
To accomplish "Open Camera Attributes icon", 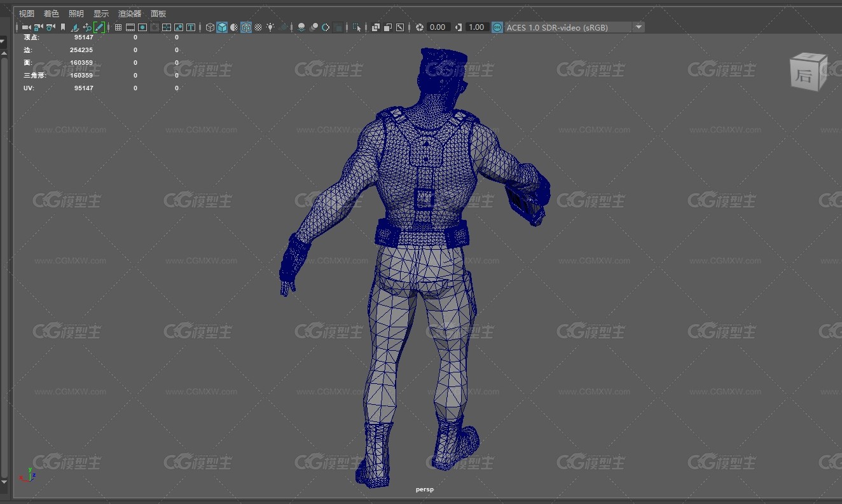I will click(50, 27).
